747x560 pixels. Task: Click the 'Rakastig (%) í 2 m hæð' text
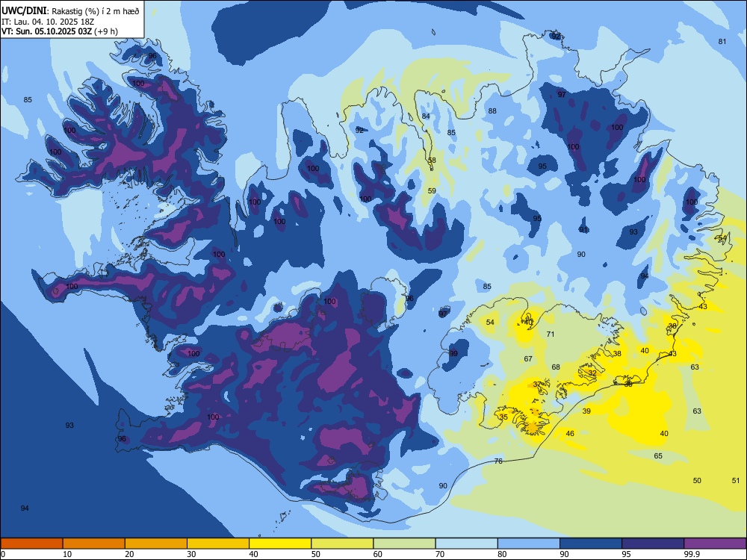pyautogui.click(x=96, y=11)
